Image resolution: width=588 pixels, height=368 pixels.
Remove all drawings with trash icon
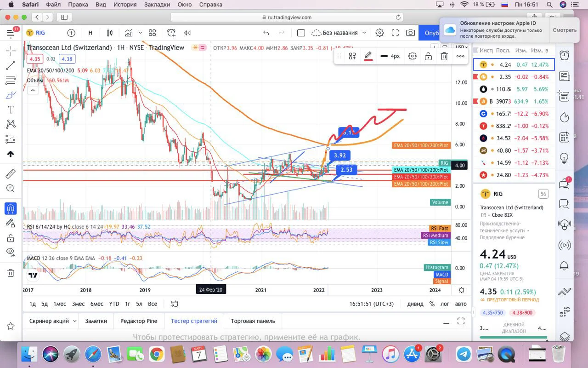11,273
